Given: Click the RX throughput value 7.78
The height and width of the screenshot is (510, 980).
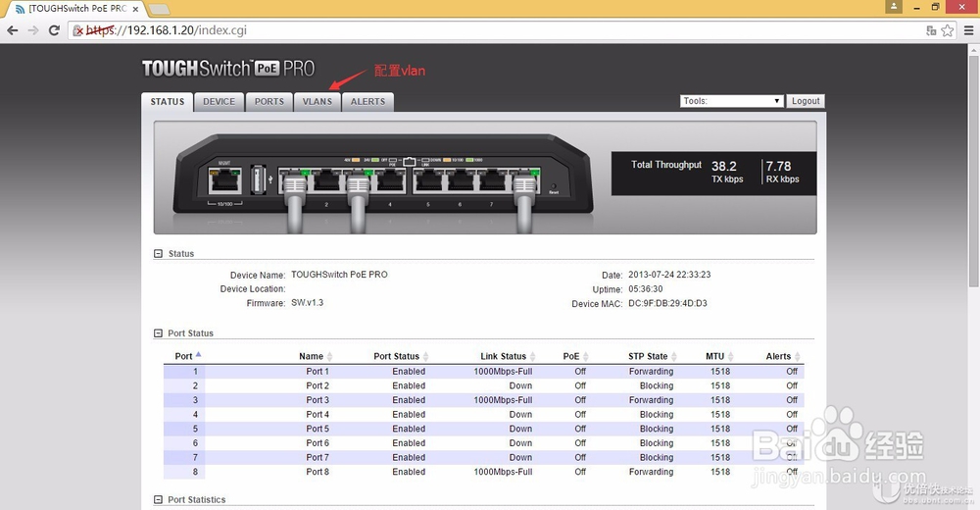Looking at the screenshot, I should 779,166.
